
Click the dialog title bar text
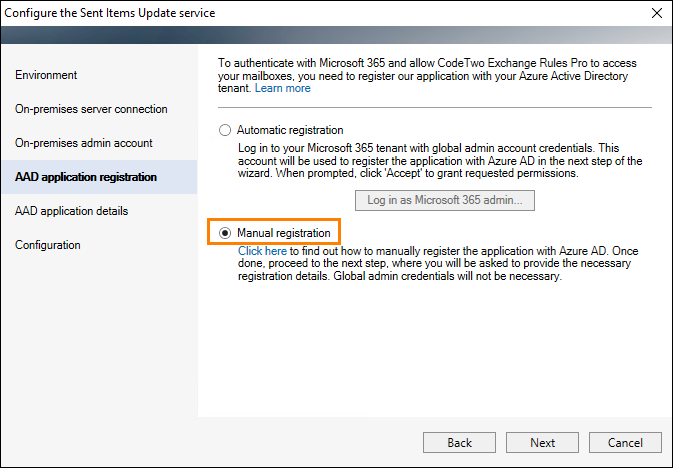pyautogui.click(x=109, y=13)
